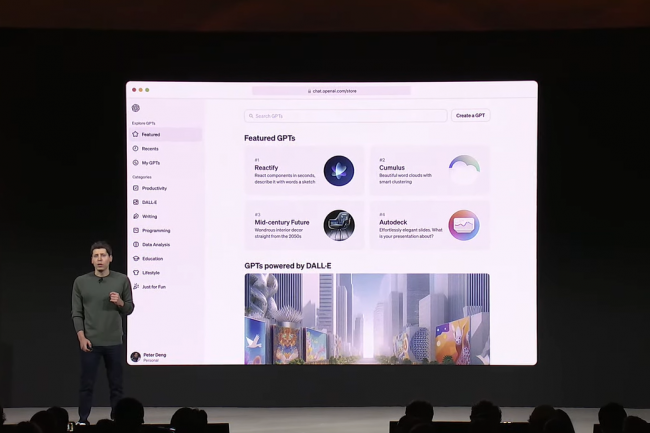This screenshot has width=650, height=433.
Task: Click the Featured GPTs heading
Action: 269,138
